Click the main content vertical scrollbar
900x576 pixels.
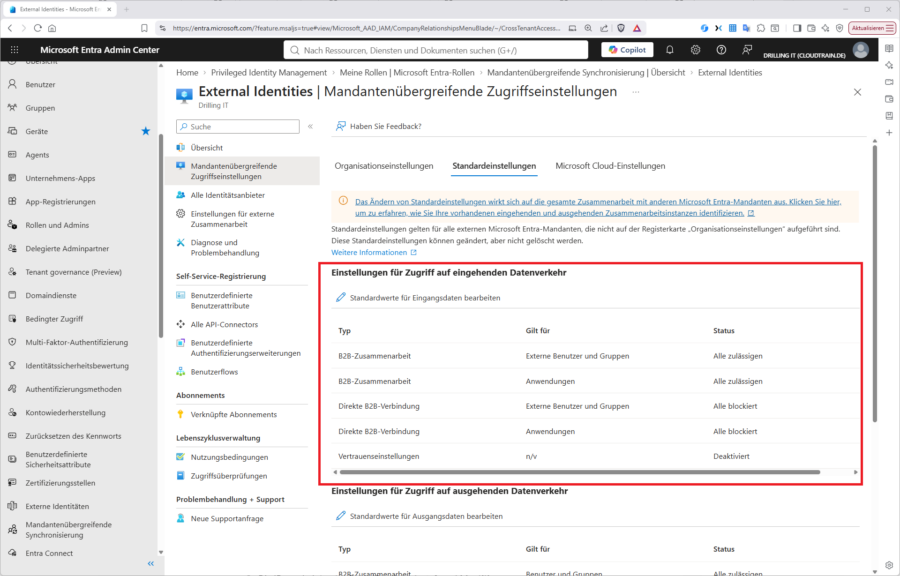click(x=875, y=283)
